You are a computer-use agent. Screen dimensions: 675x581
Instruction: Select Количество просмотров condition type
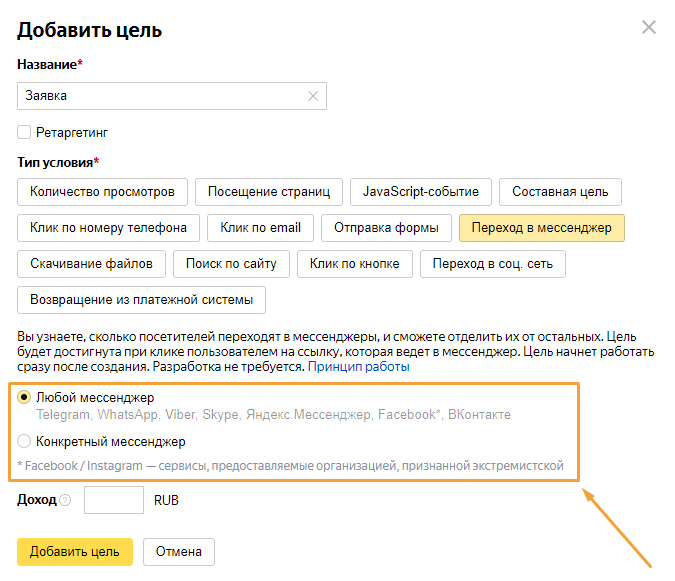click(102, 192)
